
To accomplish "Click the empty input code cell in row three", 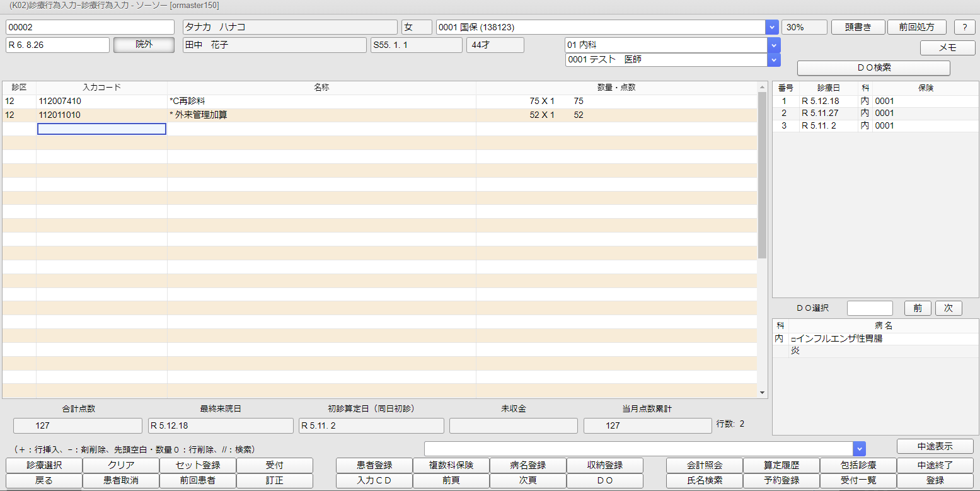I will tap(101, 129).
